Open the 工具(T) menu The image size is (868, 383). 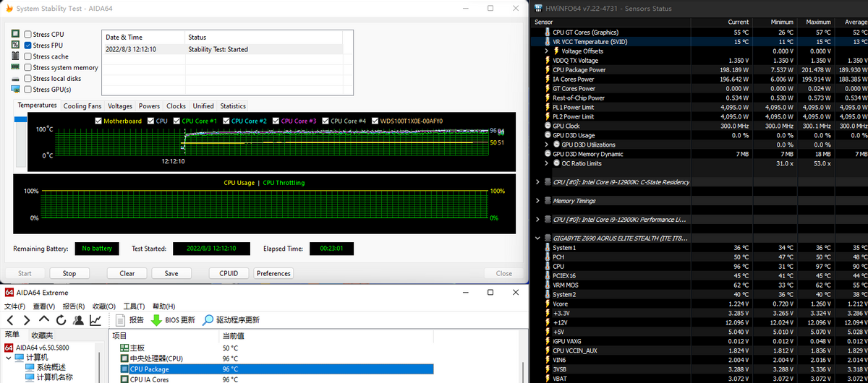[x=135, y=306]
